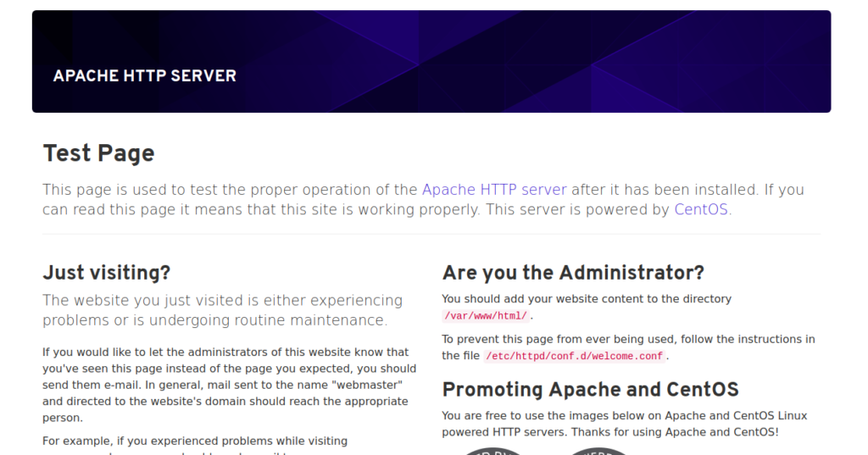Click the /etc/httpd/conf.d/welcome.conf code path
The height and width of the screenshot is (455, 868).
point(574,357)
